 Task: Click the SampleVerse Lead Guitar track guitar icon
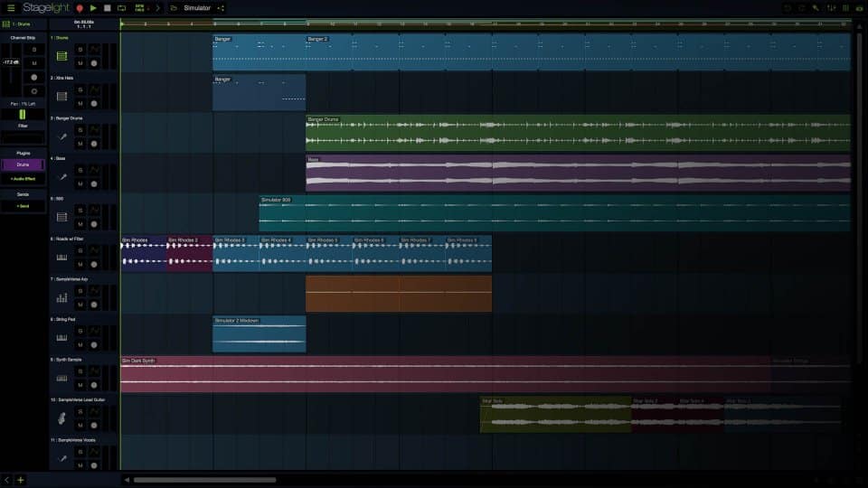[62, 418]
